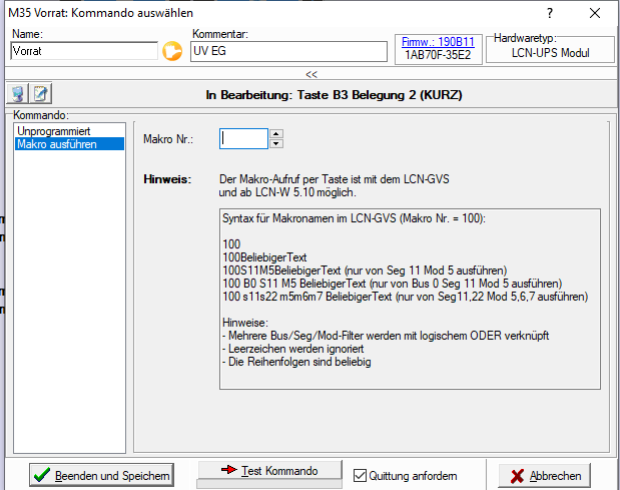The height and width of the screenshot is (490, 620).
Task: Collapse the header with the << bar
Action: (x=310, y=74)
